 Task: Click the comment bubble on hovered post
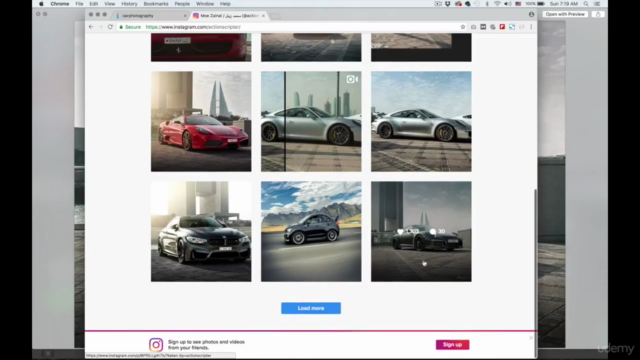(433, 231)
